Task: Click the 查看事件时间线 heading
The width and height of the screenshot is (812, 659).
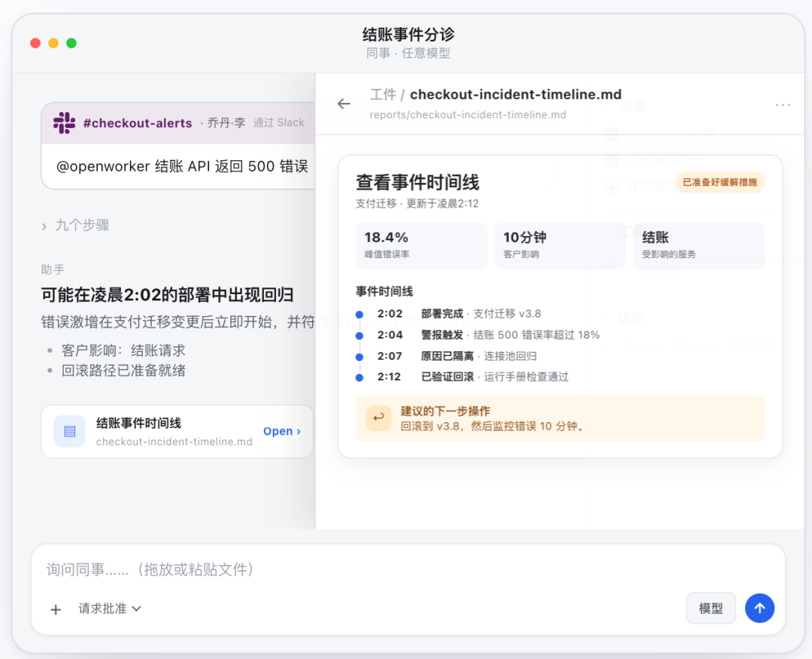Action: pos(417,183)
